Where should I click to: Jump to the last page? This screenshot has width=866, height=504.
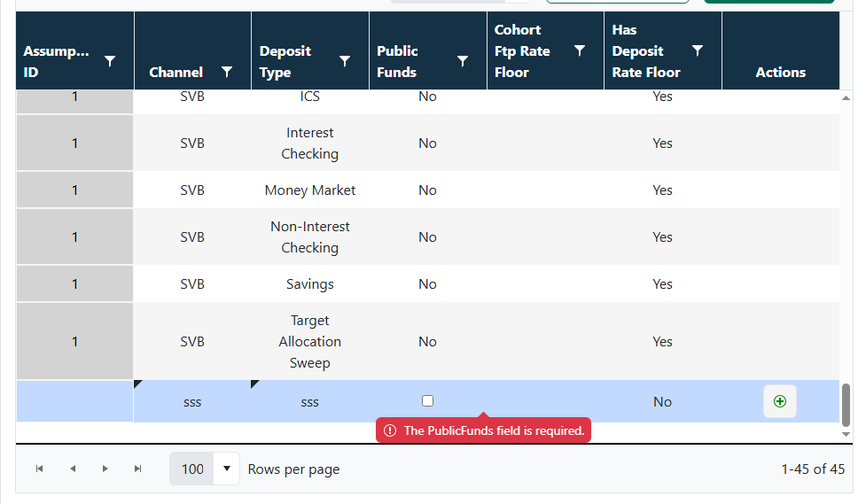point(138,469)
